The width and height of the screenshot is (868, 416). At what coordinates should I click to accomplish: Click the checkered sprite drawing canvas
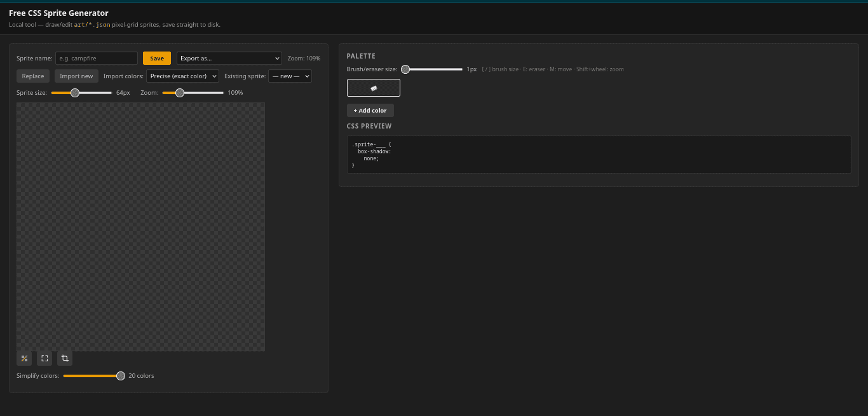pos(140,227)
